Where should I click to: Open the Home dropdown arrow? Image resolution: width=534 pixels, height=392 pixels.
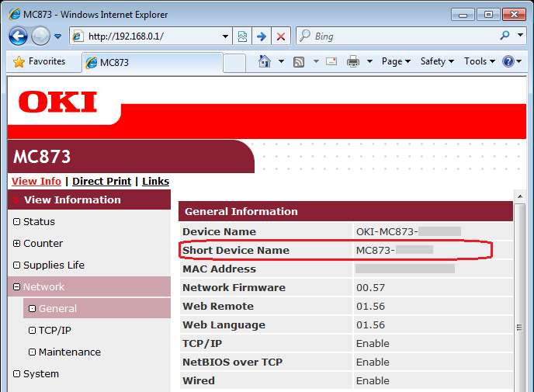(x=281, y=61)
